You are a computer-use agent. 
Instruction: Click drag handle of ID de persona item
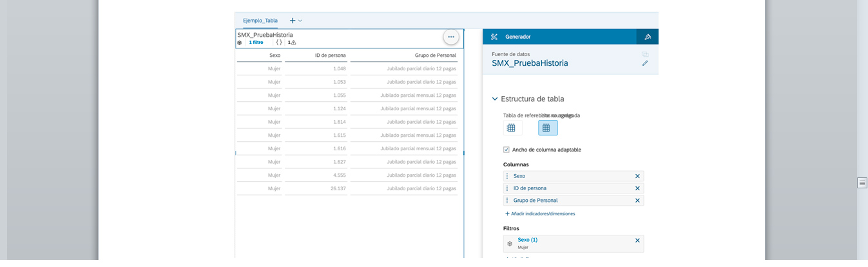click(507, 188)
